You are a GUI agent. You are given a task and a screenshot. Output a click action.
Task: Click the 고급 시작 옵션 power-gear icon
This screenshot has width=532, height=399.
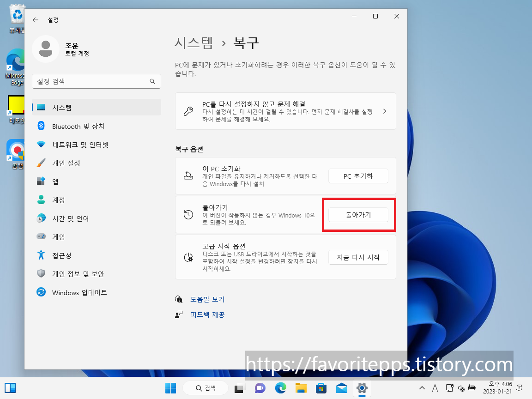pyautogui.click(x=188, y=257)
